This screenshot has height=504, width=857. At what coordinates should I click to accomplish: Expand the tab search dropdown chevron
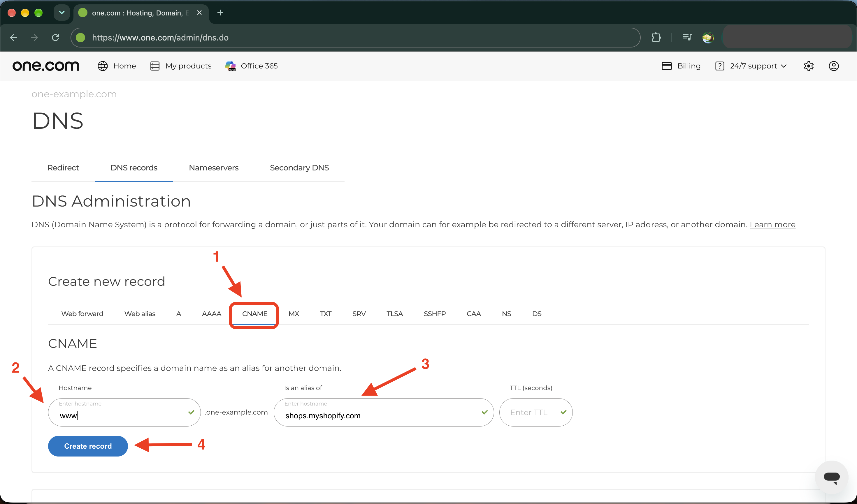[62, 13]
